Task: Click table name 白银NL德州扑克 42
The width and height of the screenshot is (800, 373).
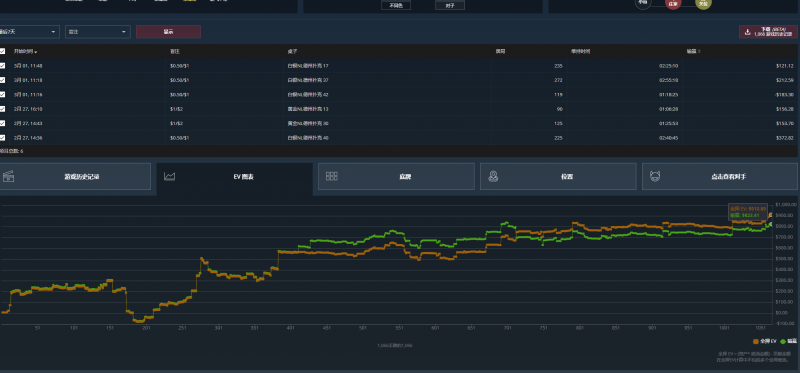Action: click(x=308, y=94)
